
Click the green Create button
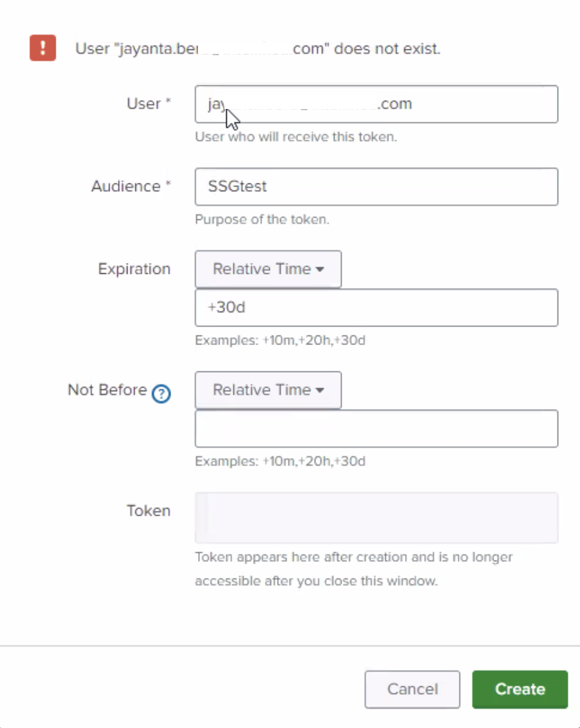pos(520,689)
